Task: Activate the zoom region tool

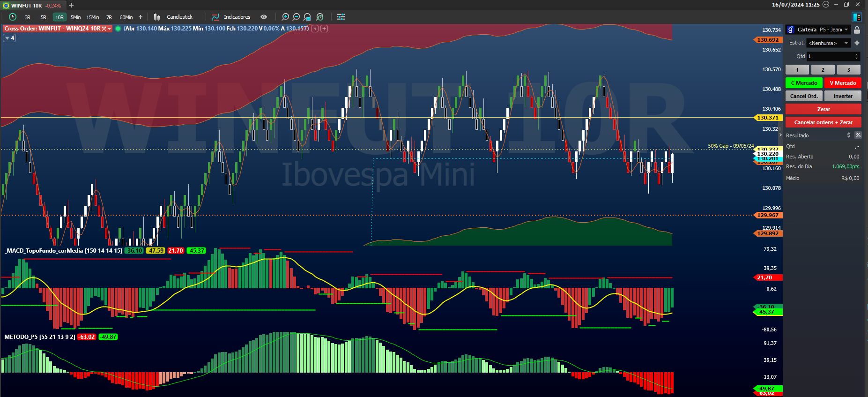Action: [307, 17]
